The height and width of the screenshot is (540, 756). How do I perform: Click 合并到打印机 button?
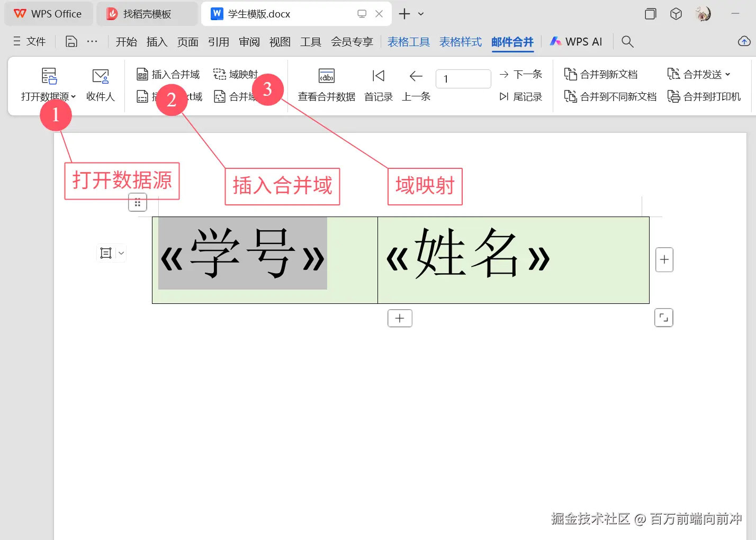pyautogui.click(x=704, y=97)
